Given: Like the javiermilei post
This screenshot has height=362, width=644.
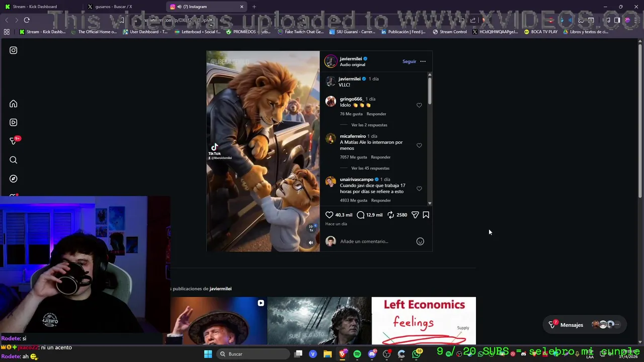Looking at the screenshot, I should click(x=329, y=215).
